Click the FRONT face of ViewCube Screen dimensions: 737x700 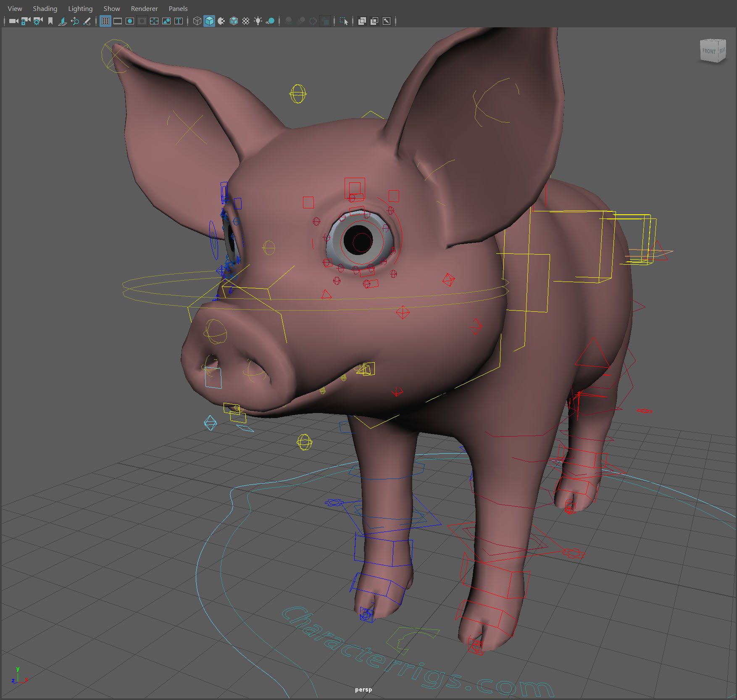pos(709,51)
